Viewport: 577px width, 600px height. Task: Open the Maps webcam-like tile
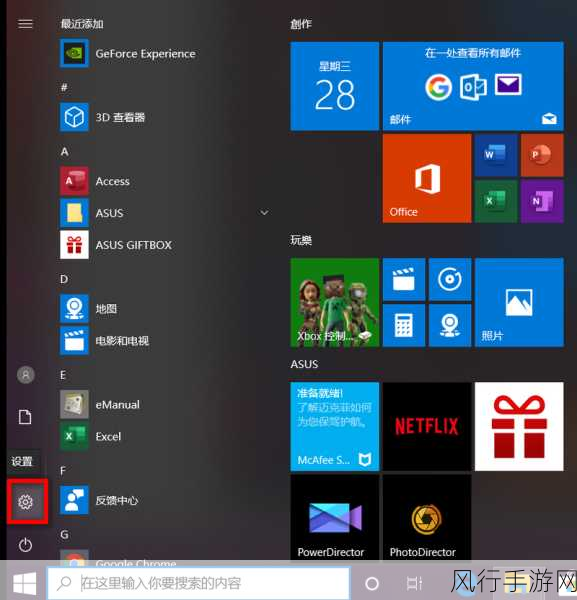point(450,325)
